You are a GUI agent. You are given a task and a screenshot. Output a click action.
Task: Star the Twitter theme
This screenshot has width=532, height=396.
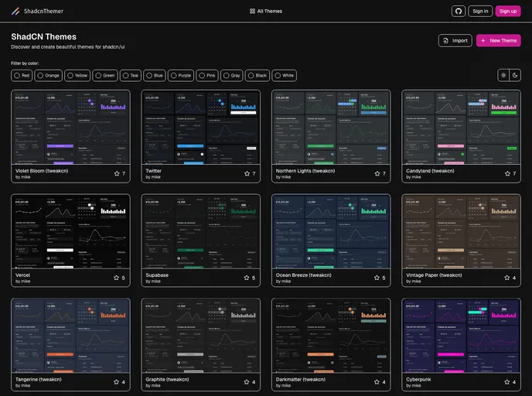point(247,173)
